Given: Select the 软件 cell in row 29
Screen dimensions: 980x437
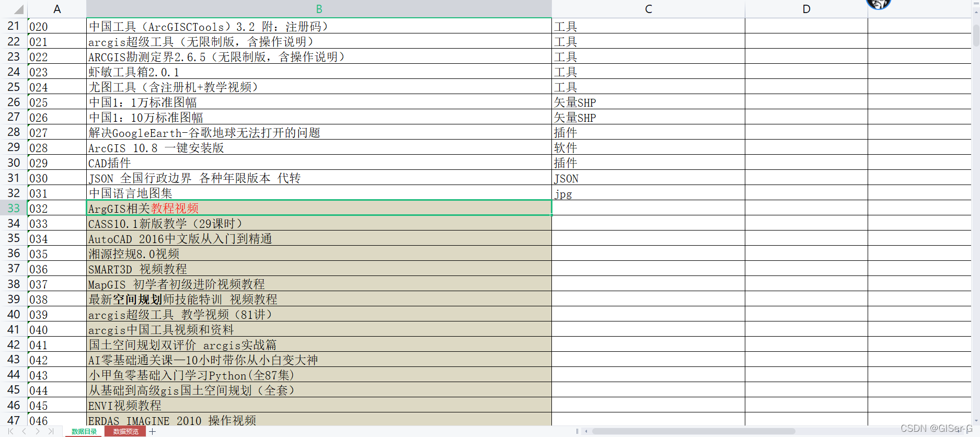Looking at the screenshot, I should click(x=648, y=147).
